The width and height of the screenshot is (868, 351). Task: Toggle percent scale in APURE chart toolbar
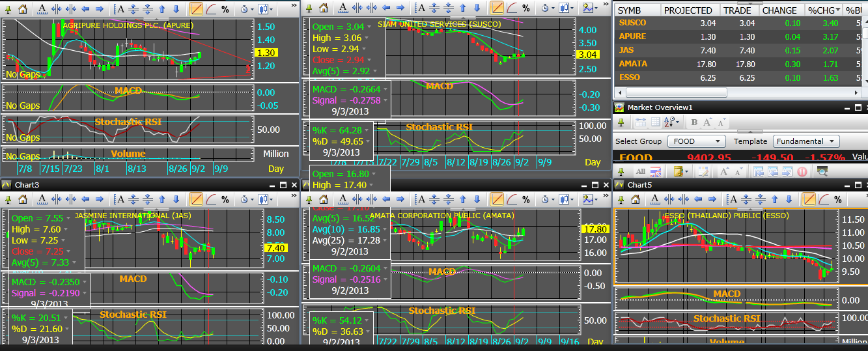click(x=225, y=9)
